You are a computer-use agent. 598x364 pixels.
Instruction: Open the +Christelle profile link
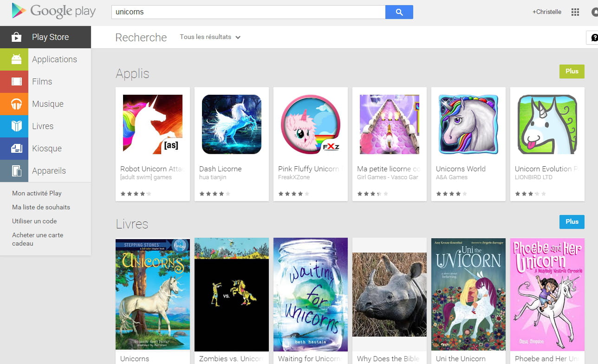(547, 12)
